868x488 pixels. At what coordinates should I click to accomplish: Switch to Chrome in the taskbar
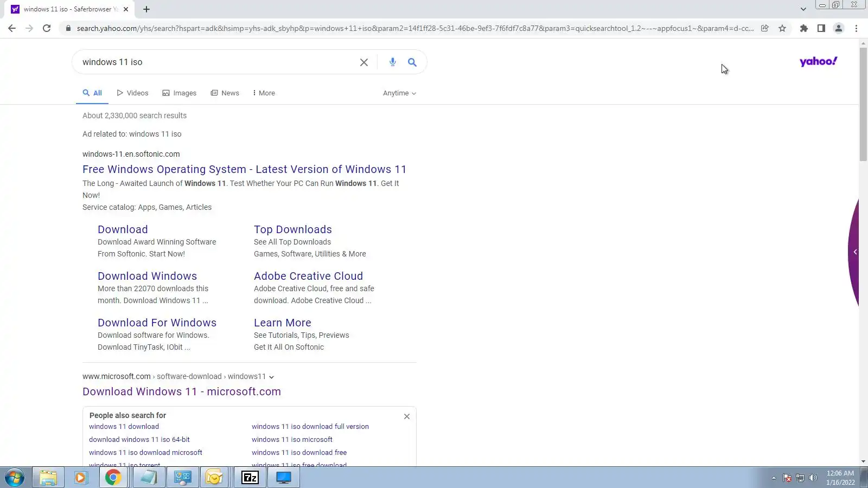point(113,478)
